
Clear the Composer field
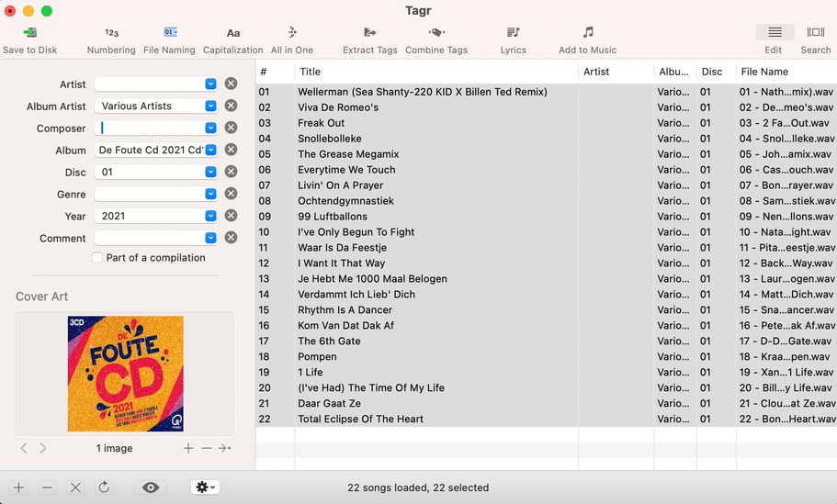tap(231, 128)
